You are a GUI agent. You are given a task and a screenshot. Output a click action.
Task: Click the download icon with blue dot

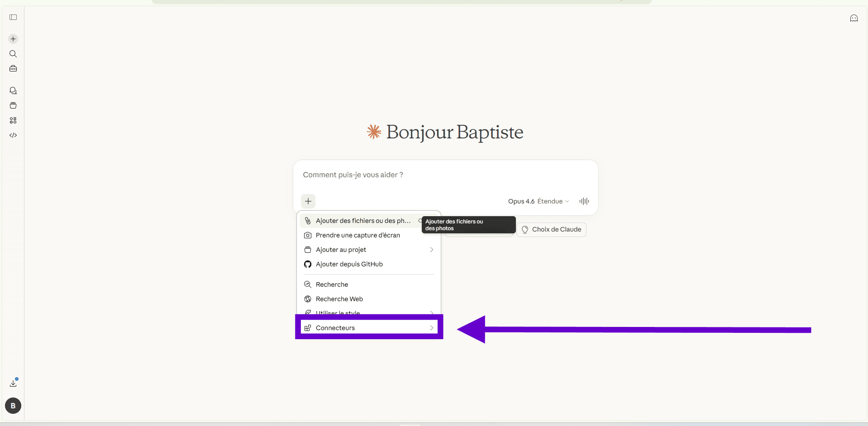click(x=14, y=383)
